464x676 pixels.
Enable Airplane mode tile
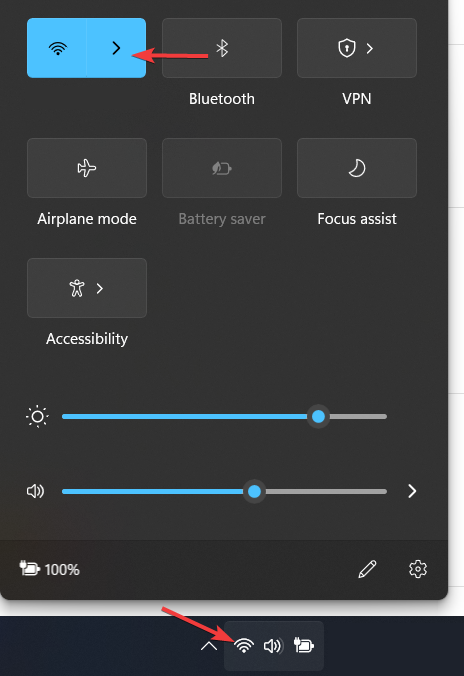pos(87,168)
